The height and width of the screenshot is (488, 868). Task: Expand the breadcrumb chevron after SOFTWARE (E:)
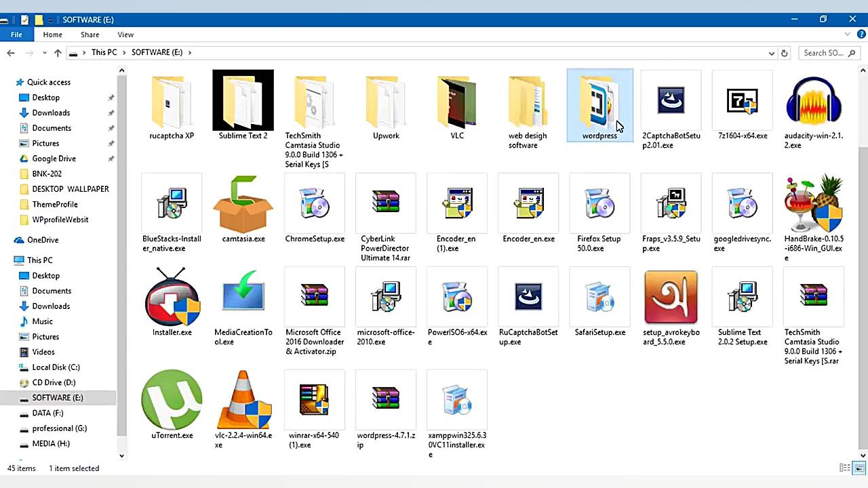(190, 52)
